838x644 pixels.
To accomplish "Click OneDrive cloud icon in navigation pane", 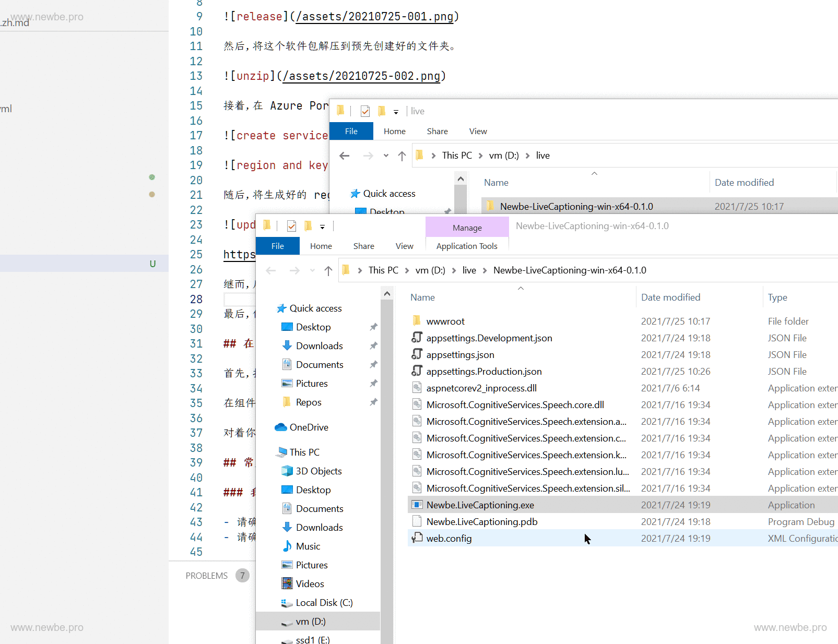I will pos(281,427).
